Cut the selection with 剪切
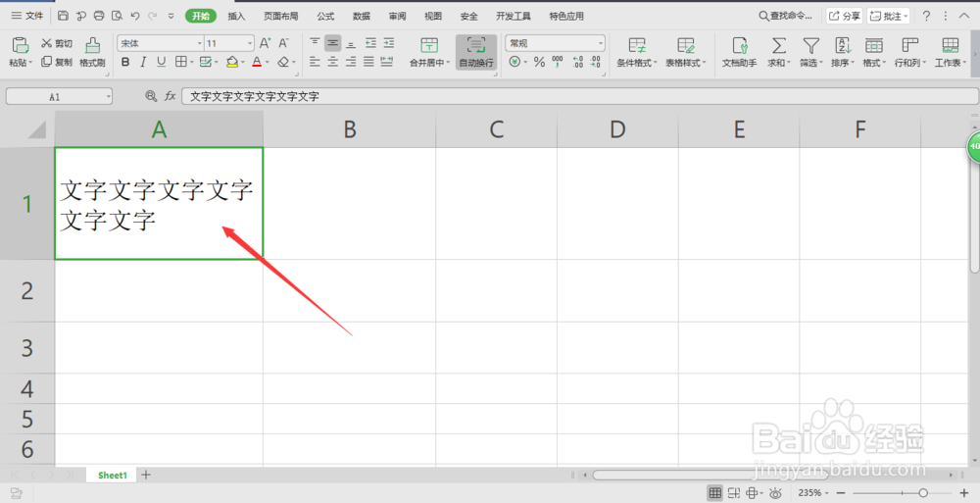The width and height of the screenshot is (980, 503). pos(56,43)
